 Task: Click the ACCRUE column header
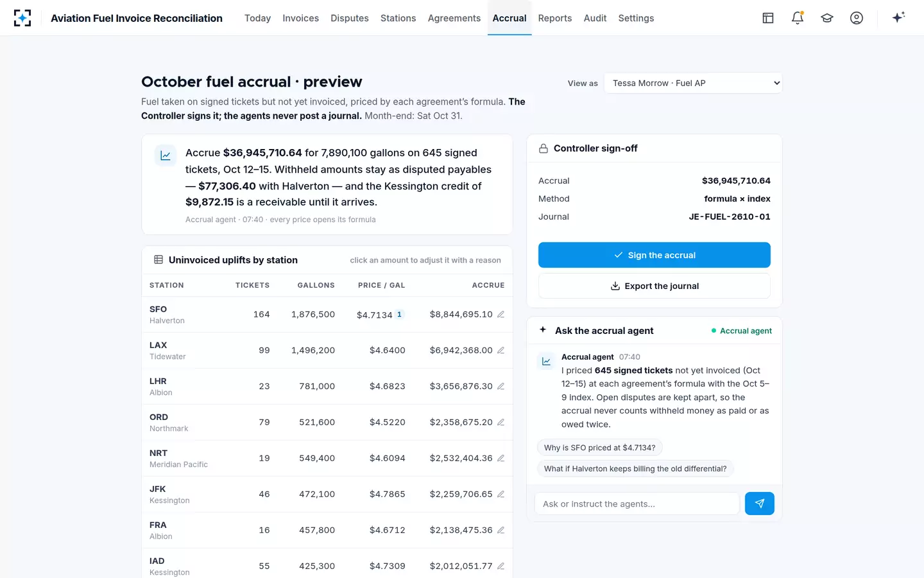tap(488, 285)
